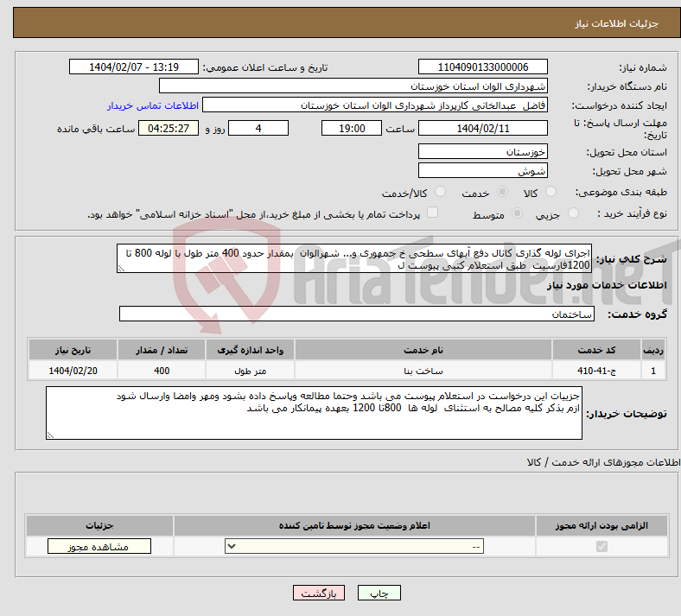Click row number cell 1
Image resolution: width=681 pixels, height=616 pixels.
pyautogui.click(x=653, y=371)
